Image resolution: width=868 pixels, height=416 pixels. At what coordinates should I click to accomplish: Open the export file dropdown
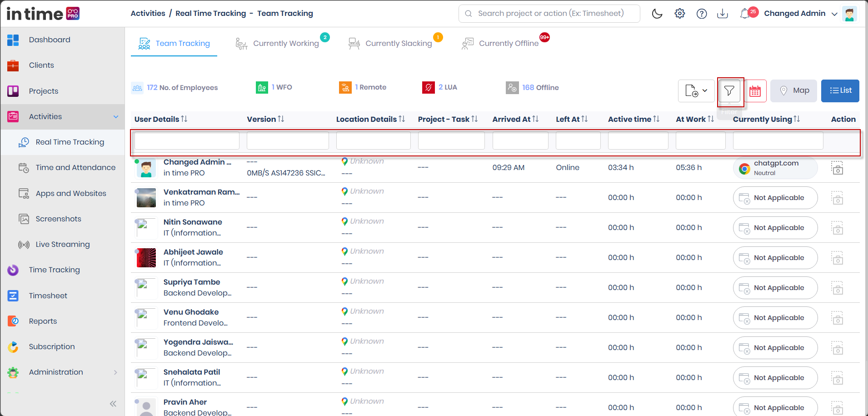(x=696, y=91)
